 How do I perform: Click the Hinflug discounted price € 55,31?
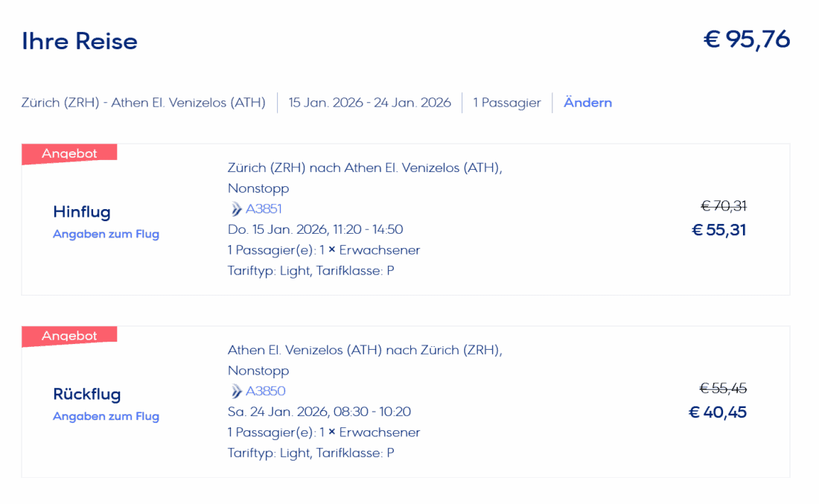pos(718,230)
